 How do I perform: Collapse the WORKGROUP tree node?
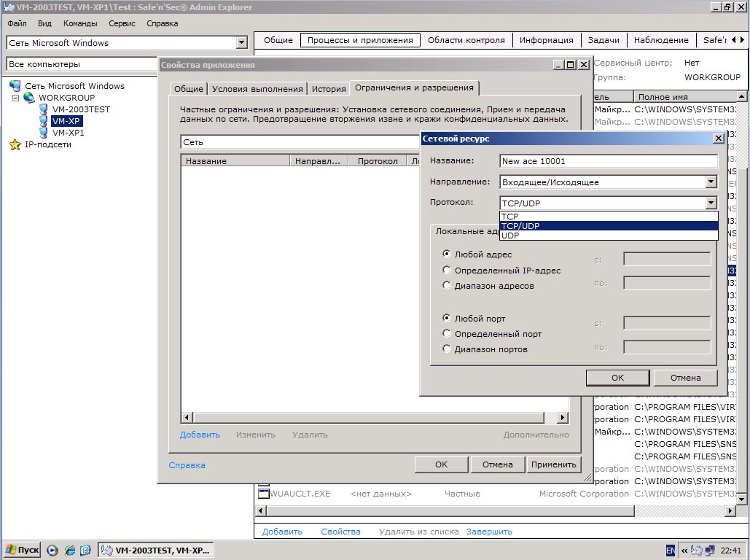15,98
